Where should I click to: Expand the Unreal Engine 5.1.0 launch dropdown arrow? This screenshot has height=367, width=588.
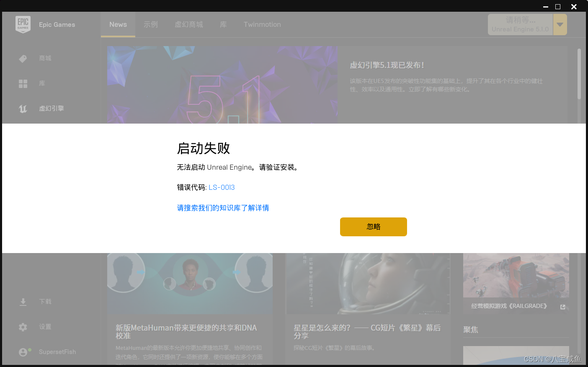pos(560,24)
